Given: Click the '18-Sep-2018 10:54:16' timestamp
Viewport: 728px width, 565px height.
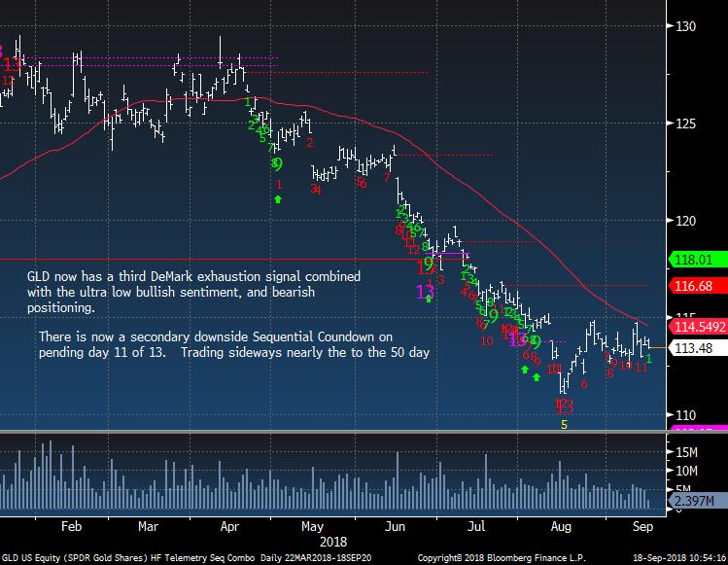Looking at the screenshot, I should [x=679, y=558].
